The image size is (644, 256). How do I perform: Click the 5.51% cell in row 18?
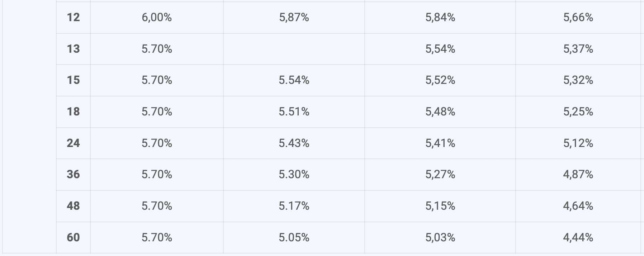pos(294,112)
